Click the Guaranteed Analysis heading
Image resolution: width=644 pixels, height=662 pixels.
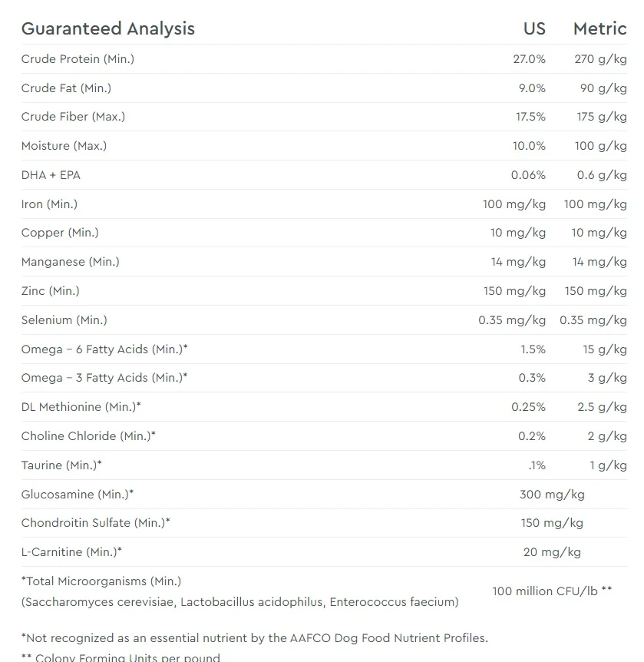[108, 28]
